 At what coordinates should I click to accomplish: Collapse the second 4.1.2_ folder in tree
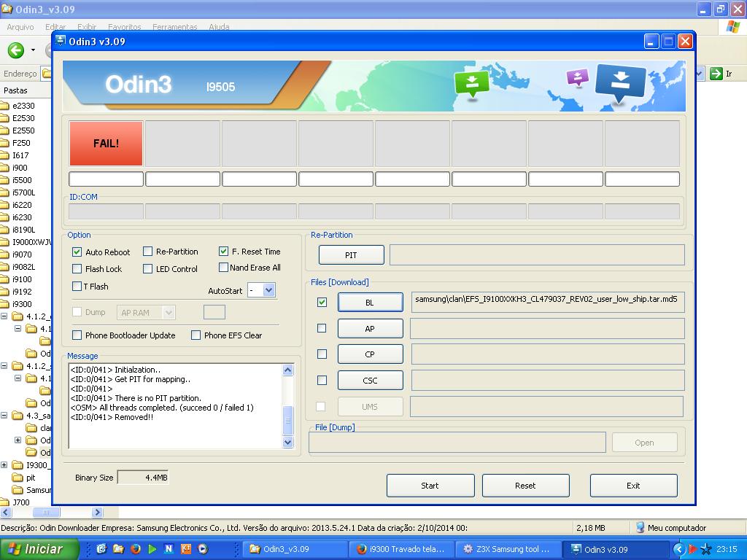4,366
